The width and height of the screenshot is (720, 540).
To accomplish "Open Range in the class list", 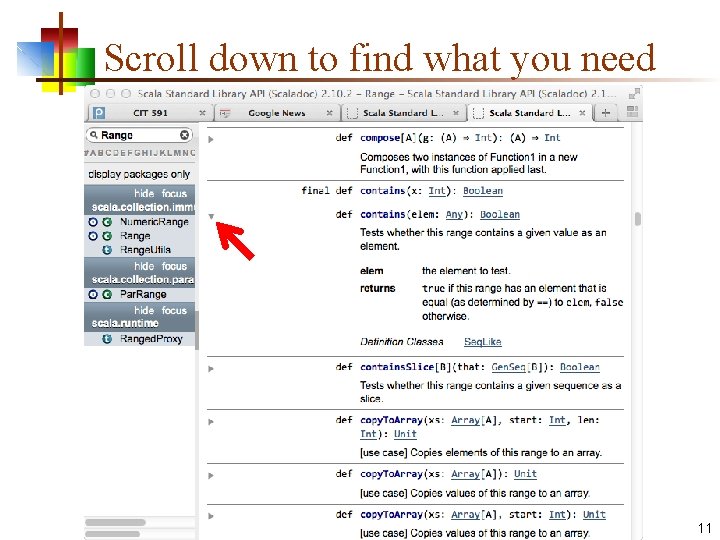I will pos(135,236).
